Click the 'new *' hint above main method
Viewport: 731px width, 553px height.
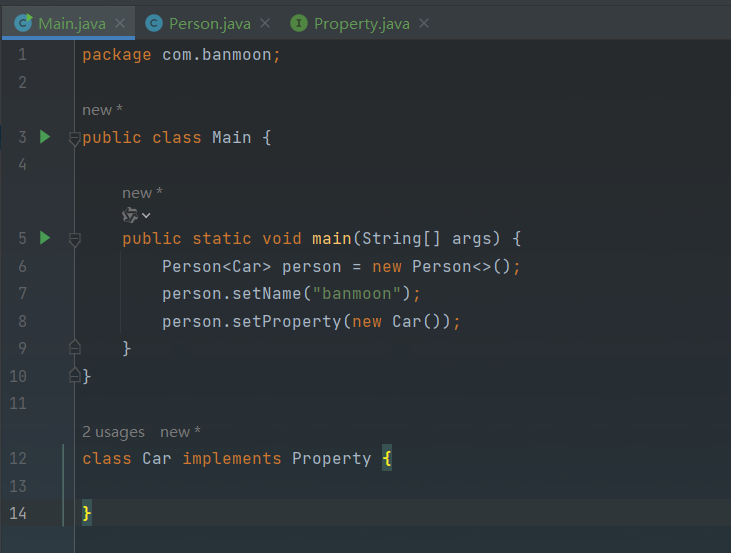142,193
